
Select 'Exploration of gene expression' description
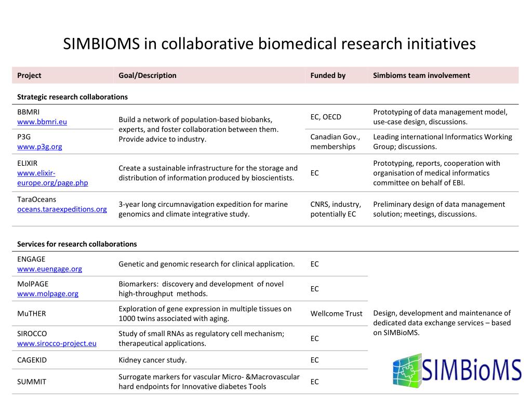205,313
